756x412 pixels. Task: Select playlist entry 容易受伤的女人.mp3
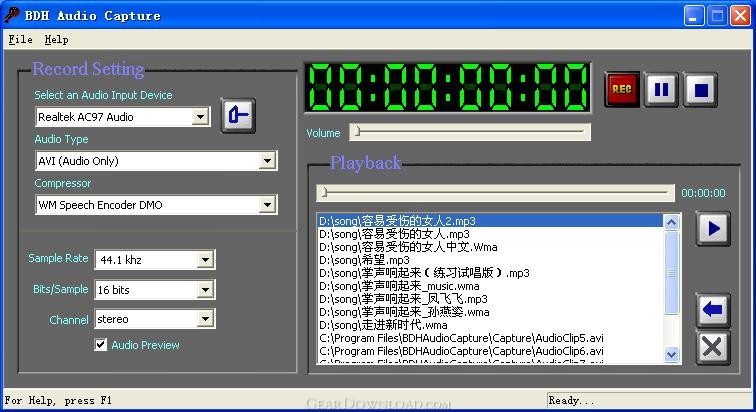pos(490,234)
